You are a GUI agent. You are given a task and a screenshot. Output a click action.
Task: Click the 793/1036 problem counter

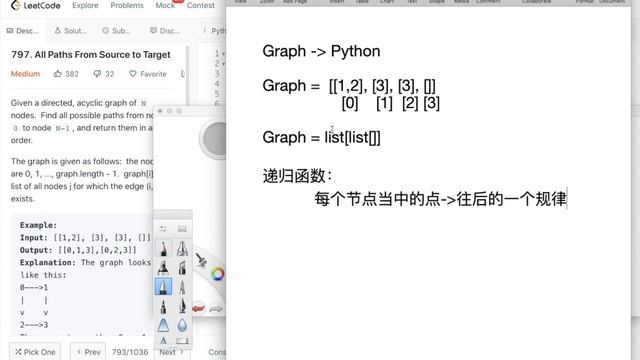click(x=130, y=352)
